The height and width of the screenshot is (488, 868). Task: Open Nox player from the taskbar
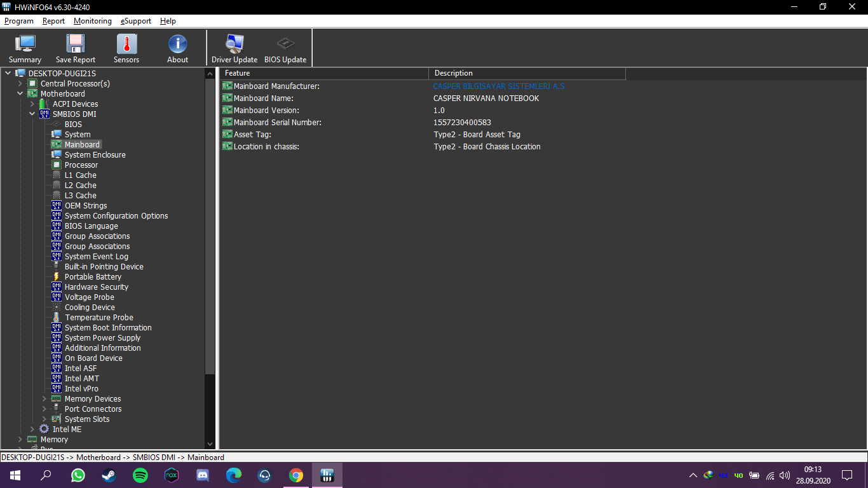(x=172, y=475)
